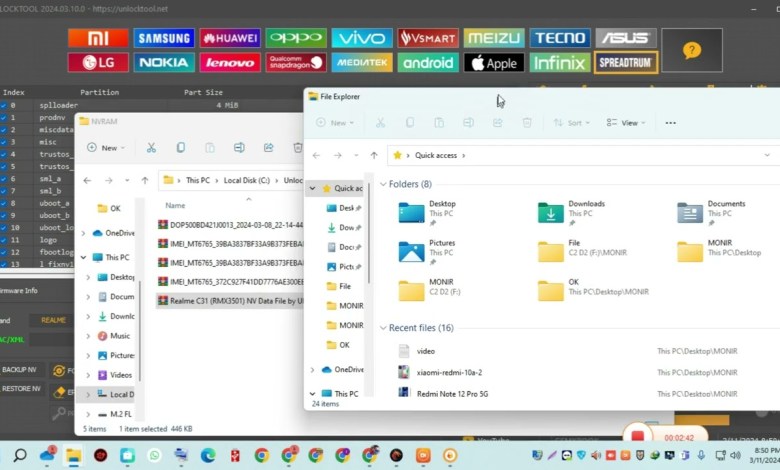Click the Vivo brand logo

click(362, 38)
